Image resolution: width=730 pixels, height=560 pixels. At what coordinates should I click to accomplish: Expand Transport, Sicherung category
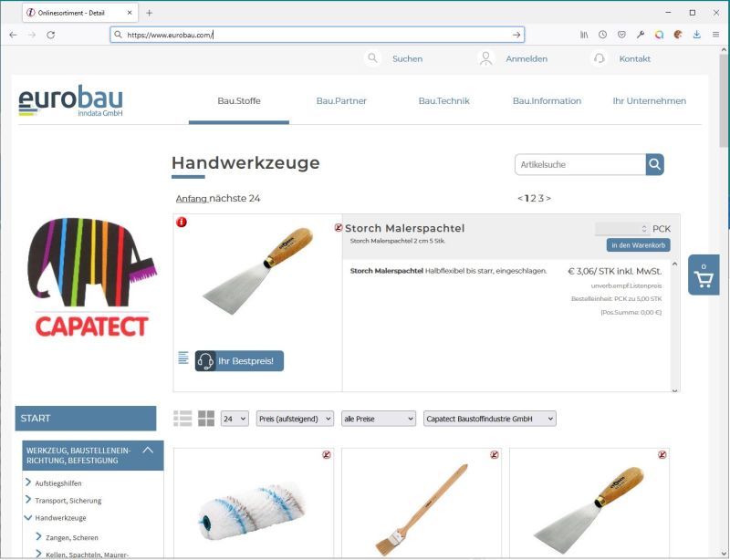tap(28, 500)
